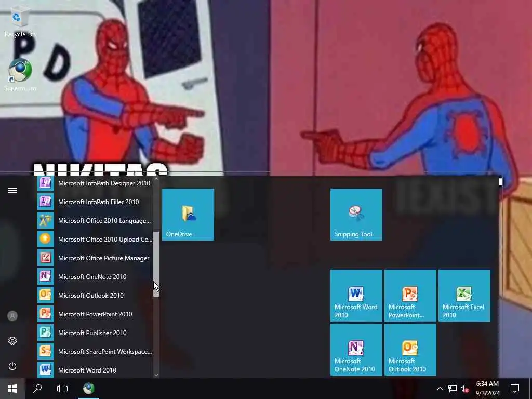Open Start menu Settings gear
Image resolution: width=532 pixels, height=399 pixels.
tap(12, 341)
